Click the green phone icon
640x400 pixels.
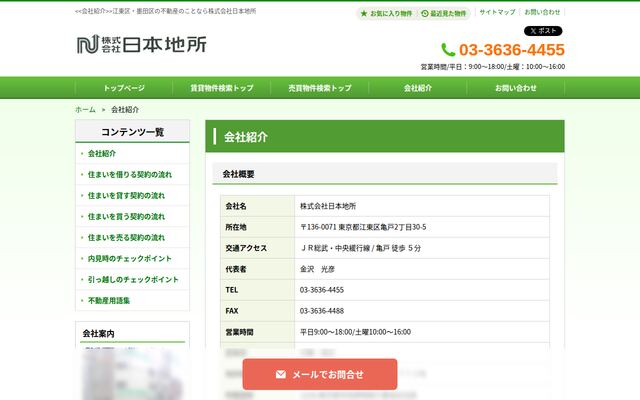(x=448, y=50)
